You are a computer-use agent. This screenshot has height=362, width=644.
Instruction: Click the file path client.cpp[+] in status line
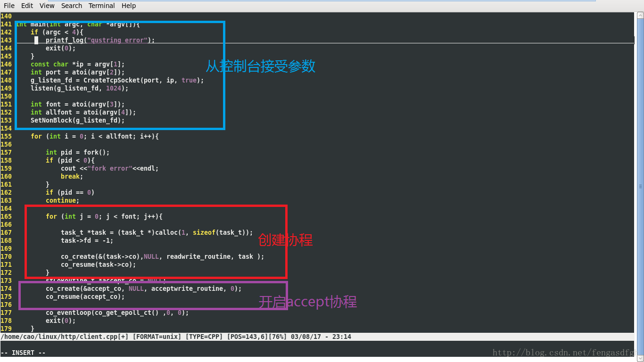(x=65, y=337)
